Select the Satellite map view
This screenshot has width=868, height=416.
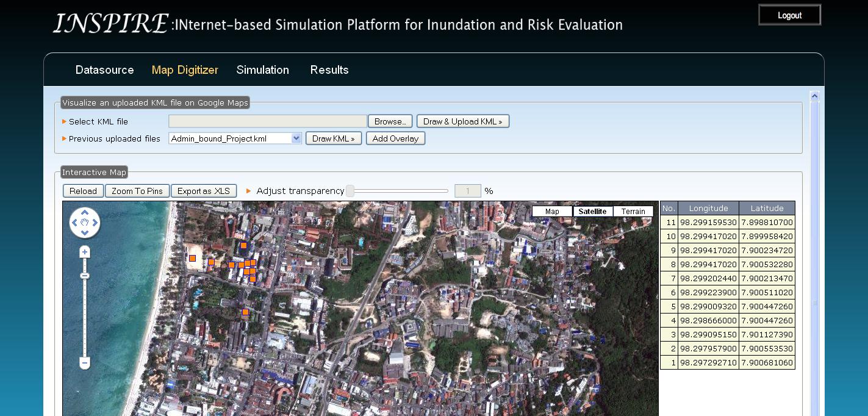[592, 212]
